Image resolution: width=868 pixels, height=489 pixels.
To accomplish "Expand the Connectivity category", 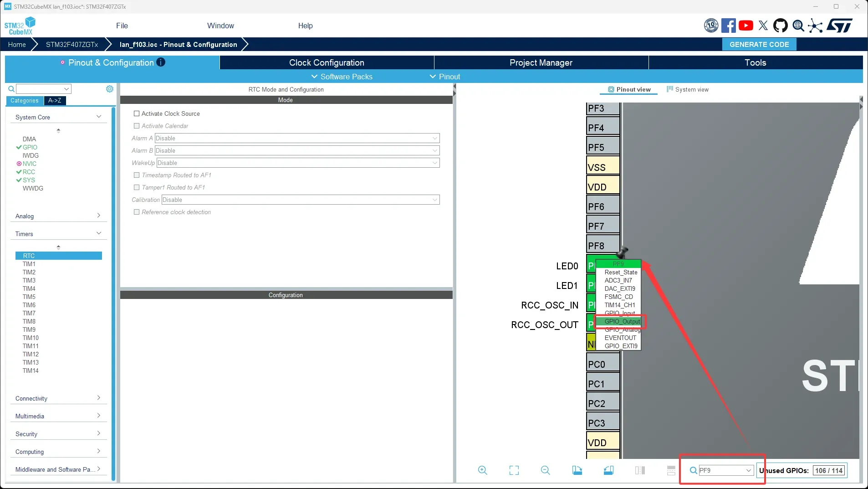I will click(58, 398).
